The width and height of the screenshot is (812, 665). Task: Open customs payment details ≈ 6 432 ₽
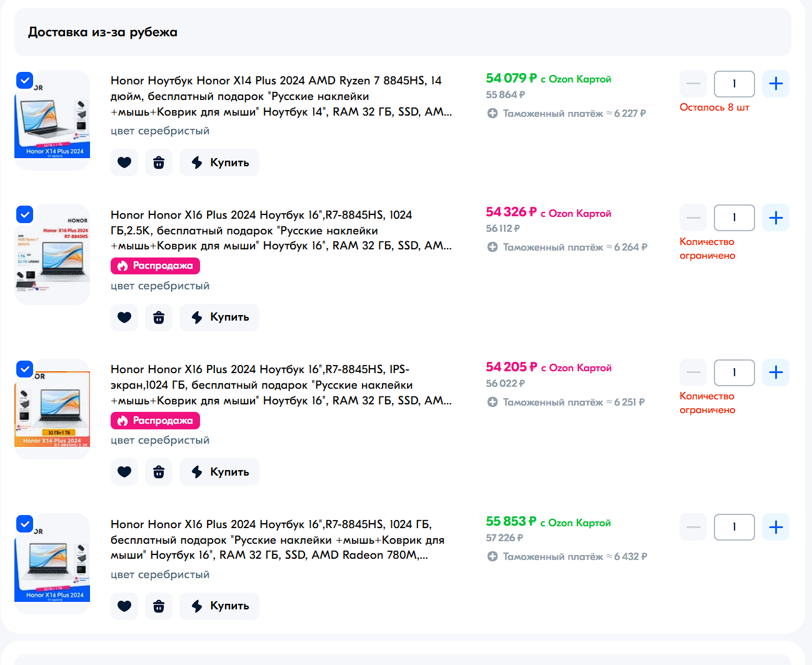(x=567, y=557)
